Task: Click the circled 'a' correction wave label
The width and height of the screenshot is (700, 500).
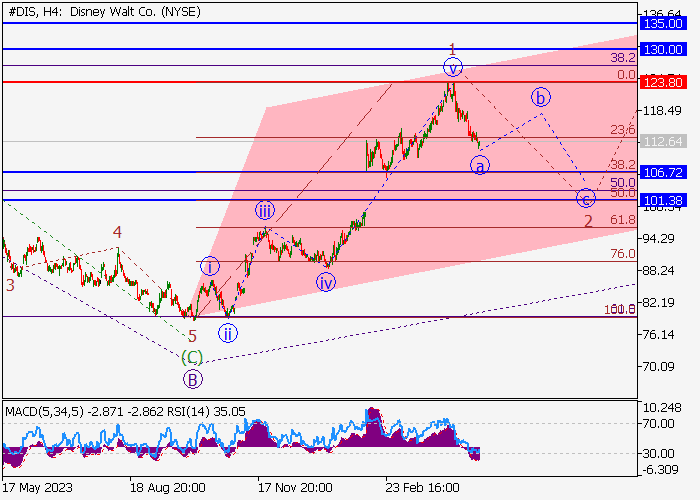Action: click(x=480, y=166)
